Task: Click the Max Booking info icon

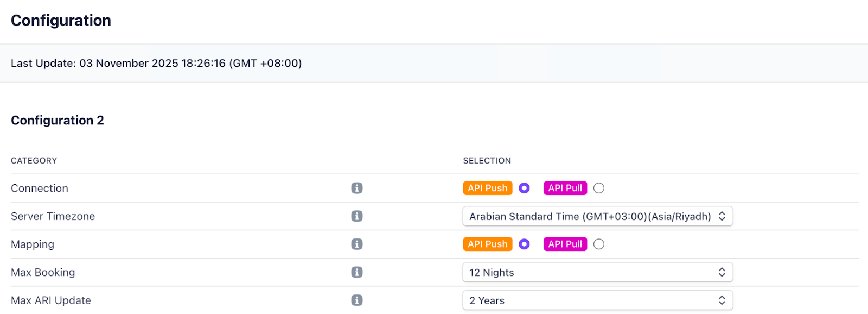Action: [x=356, y=272]
